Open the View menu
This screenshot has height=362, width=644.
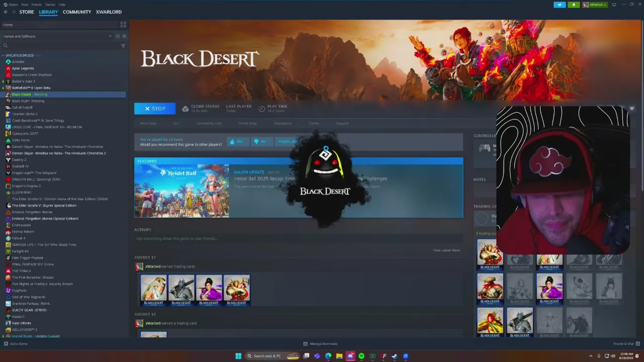click(x=25, y=5)
